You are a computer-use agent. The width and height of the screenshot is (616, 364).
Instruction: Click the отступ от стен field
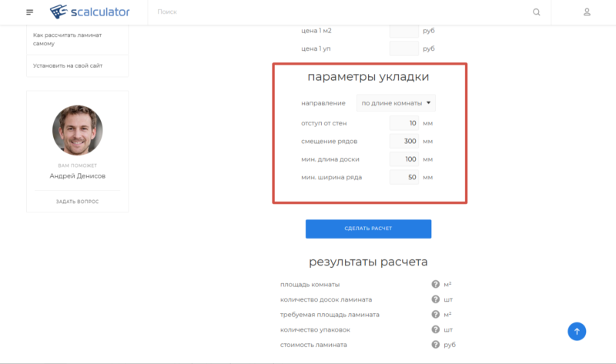click(x=403, y=123)
